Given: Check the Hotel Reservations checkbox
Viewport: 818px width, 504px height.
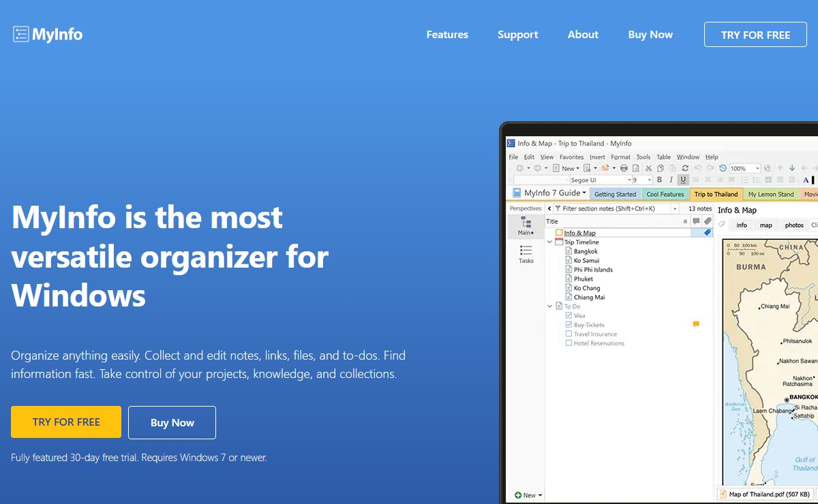Looking at the screenshot, I should click(x=569, y=343).
